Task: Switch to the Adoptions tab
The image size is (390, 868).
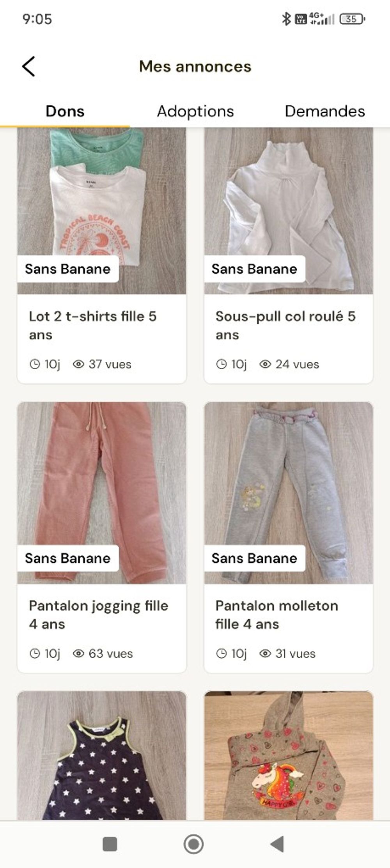Action: (x=195, y=112)
